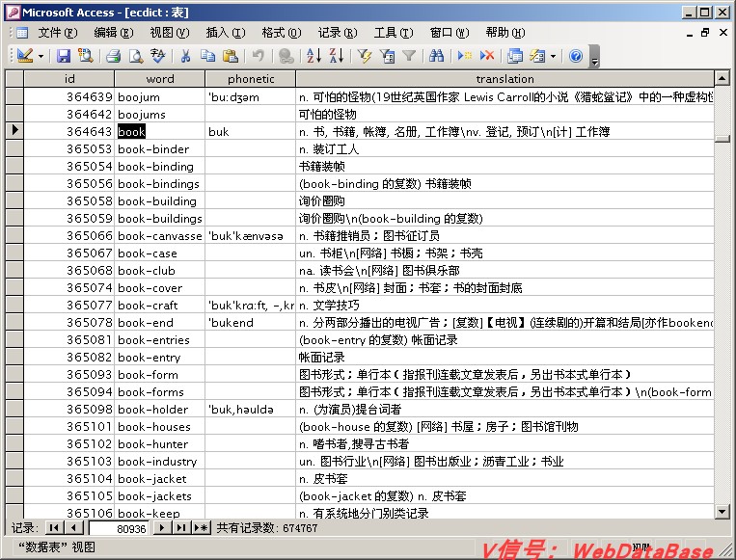
Task: Click the Delete Record toolbar icon
Action: click(487, 56)
